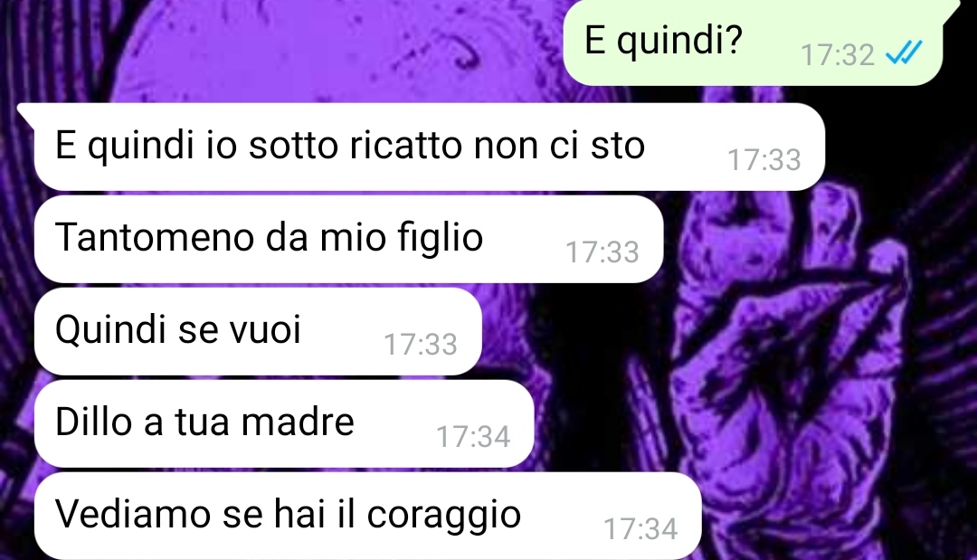The image size is (977, 560).
Task: Click the word 'coraggio' in the last message
Action: [x=443, y=517]
